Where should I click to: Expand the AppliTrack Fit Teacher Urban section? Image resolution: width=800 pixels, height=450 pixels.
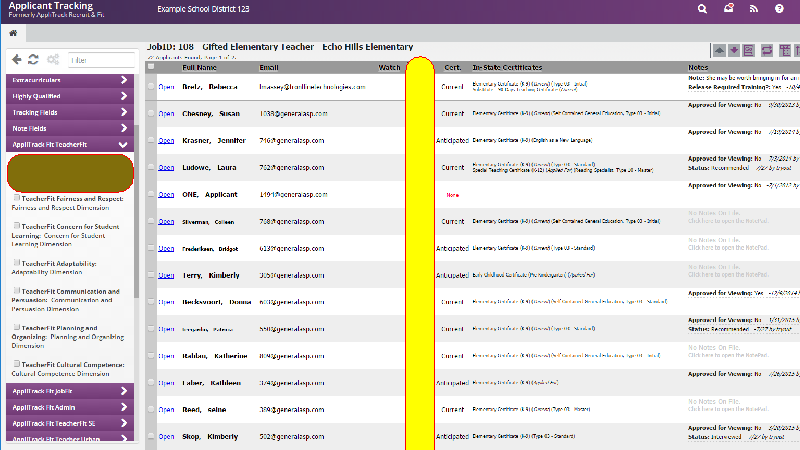point(70,438)
